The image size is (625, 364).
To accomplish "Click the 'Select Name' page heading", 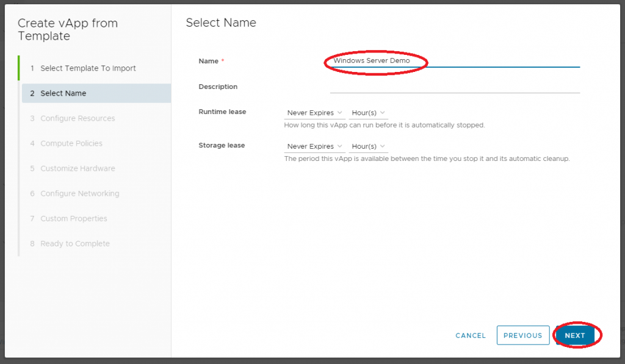I will 221,23.
